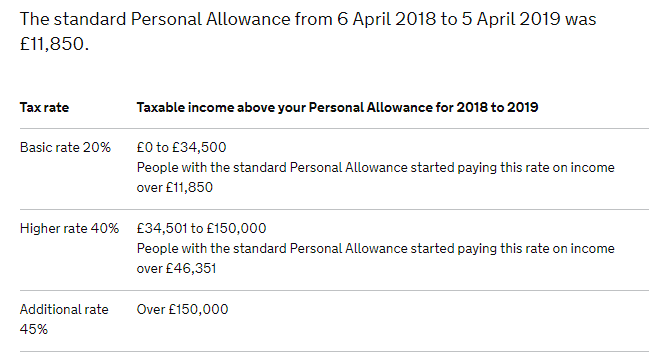The width and height of the screenshot is (659, 364).
Task: Click 'The standard Personal Allowance' opening words
Action: click(x=155, y=19)
